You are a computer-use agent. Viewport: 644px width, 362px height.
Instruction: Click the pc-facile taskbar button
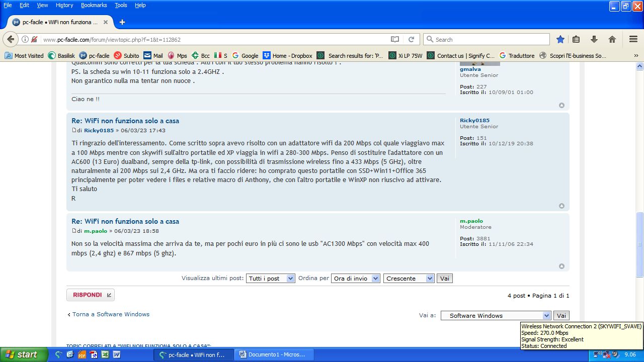[194, 354]
